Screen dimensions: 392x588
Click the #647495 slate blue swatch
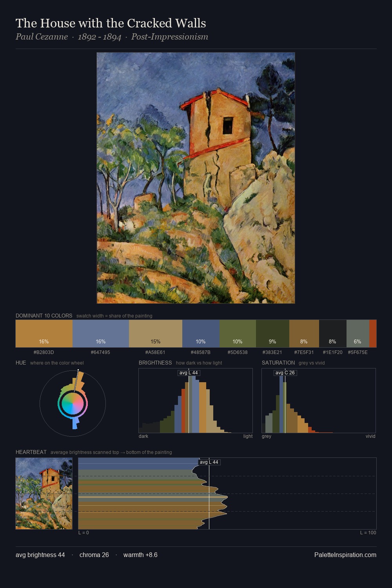(101, 334)
